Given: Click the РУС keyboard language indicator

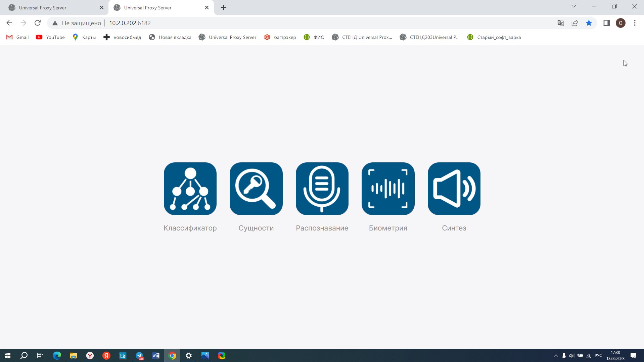Looking at the screenshot, I should 598,356.
